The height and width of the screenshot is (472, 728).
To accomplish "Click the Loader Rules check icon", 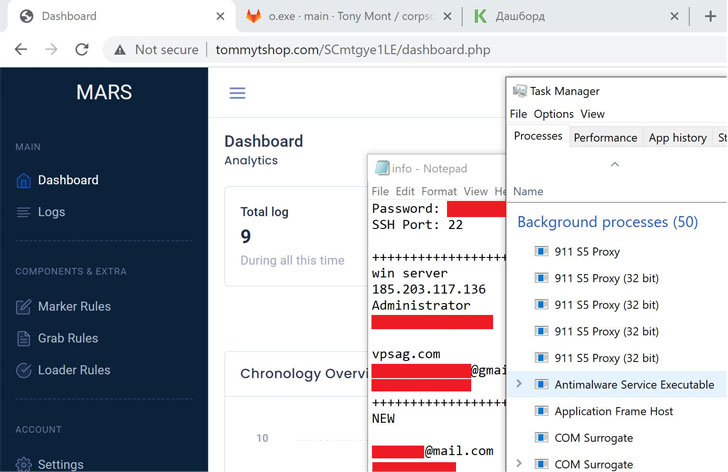I will 23,370.
